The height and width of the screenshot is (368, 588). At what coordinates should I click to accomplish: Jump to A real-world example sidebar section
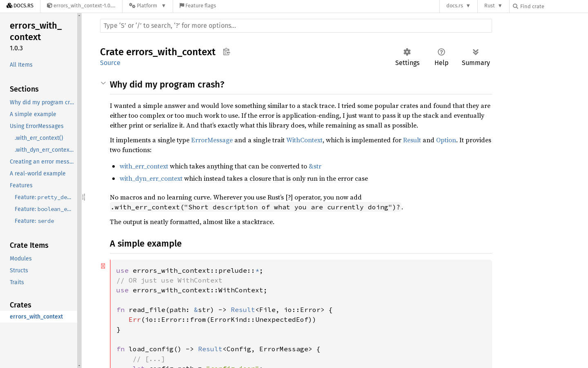click(x=38, y=173)
